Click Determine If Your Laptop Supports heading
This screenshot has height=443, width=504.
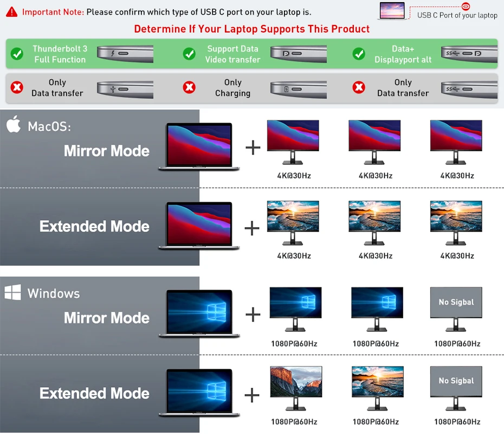[x=251, y=29]
